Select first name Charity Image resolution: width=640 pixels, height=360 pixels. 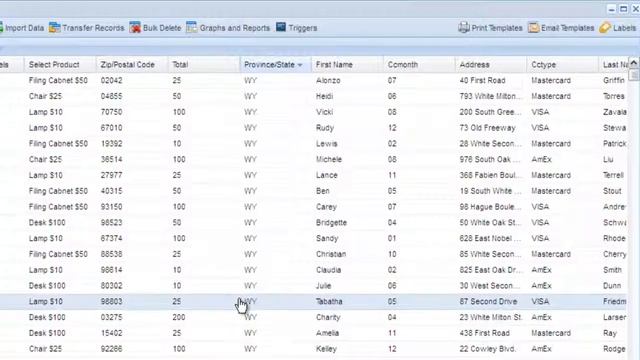pyautogui.click(x=328, y=318)
